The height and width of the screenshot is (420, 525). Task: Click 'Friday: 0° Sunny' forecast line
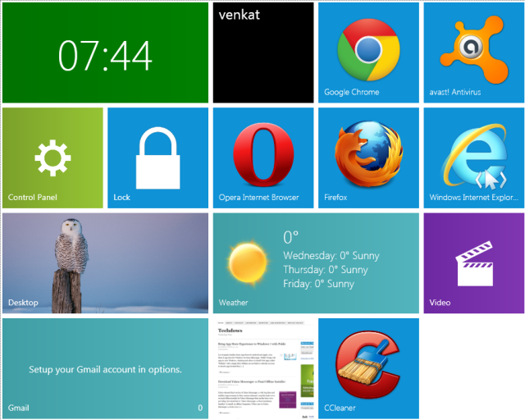coord(318,284)
